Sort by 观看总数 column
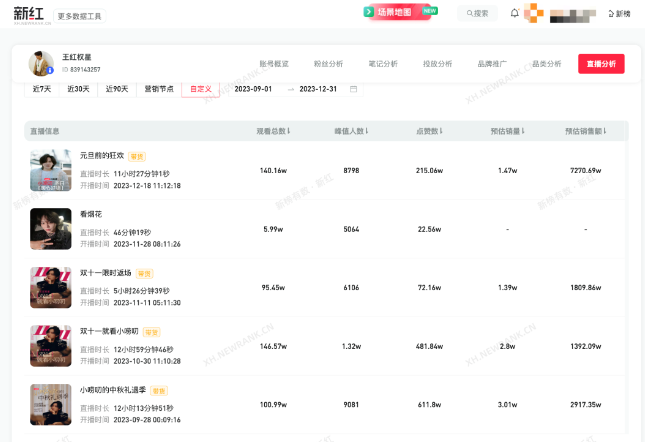This screenshot has height=442, width=645. 273,131
